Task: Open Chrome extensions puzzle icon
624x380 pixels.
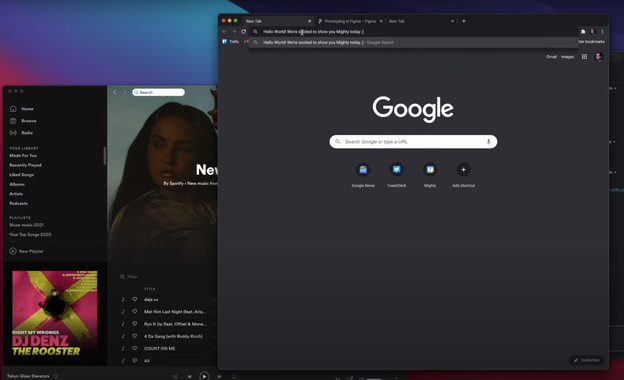Action: pyautogui.click(x=583, y=31)
